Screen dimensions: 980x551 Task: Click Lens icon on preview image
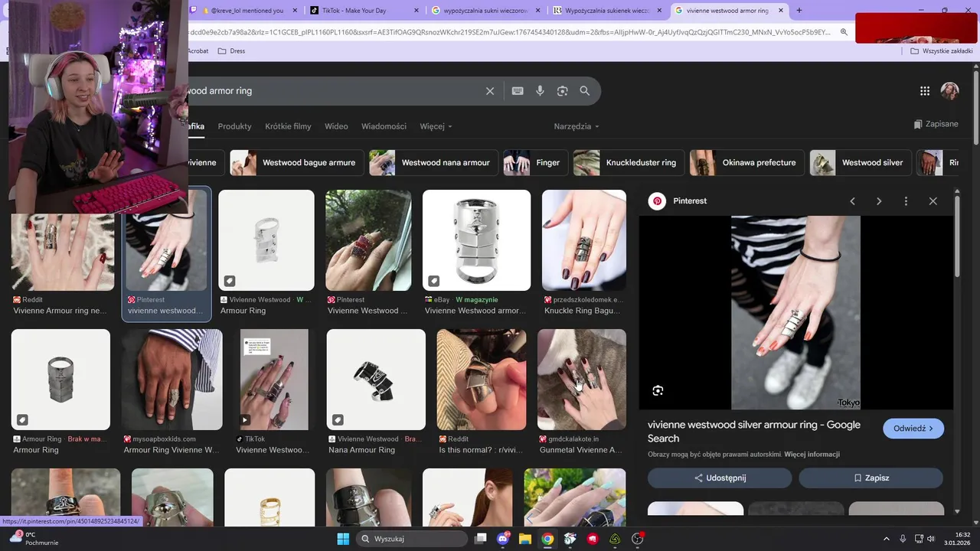(658, 391)
